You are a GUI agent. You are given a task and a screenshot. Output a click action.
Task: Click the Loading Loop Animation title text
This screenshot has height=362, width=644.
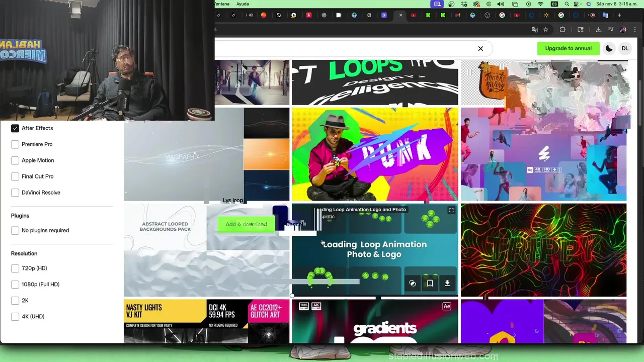(374, 249)
